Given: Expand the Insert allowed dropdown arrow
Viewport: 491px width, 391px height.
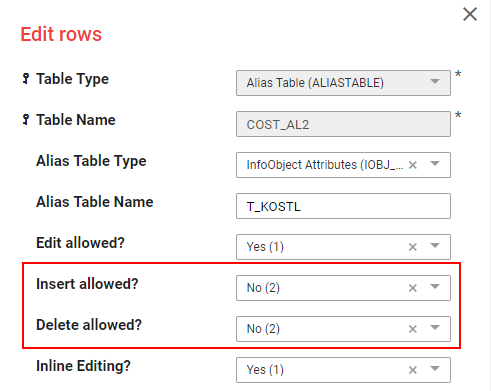Looking at the screenshot, I should click(435, 287).
